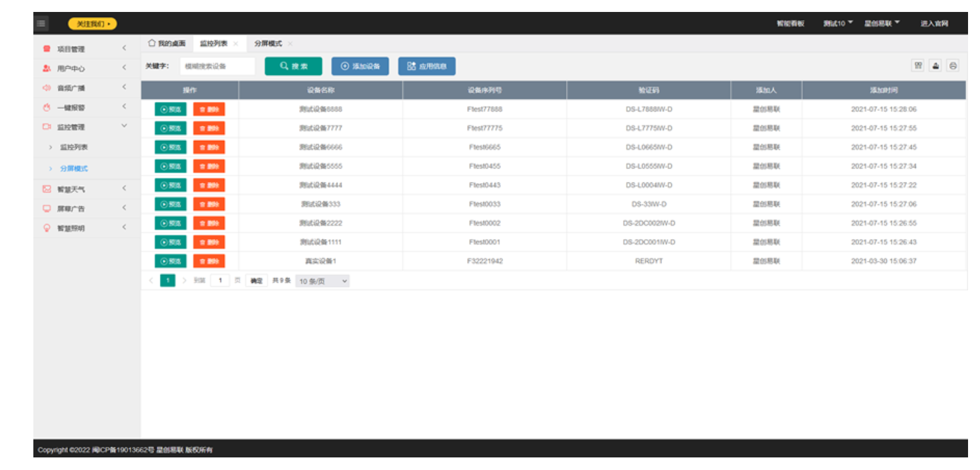Click the 添加设备 add device button
980x470 pixels.
pyautogui.click(x=360, y=66)
